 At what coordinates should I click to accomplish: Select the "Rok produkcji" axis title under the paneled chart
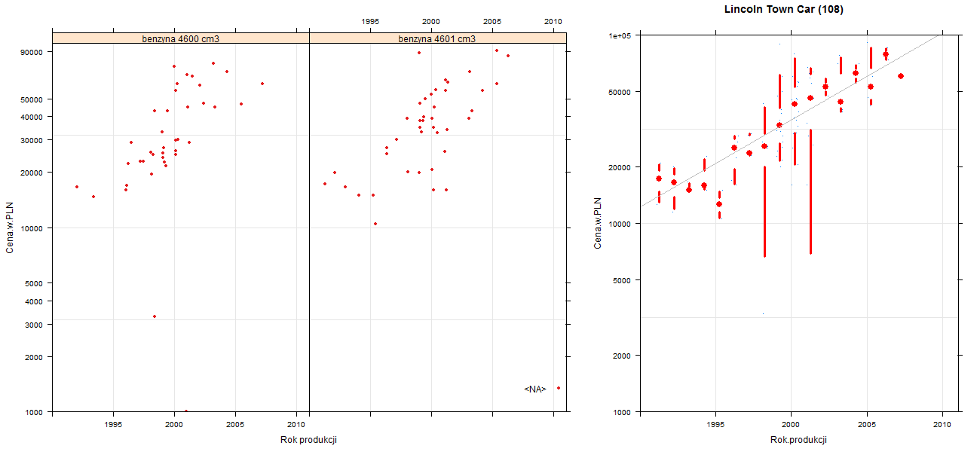pos(308,440)
